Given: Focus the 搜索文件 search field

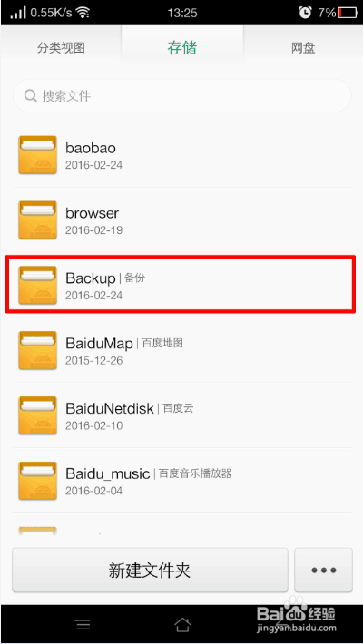Looking at the screenshot, I should click(182, 96).
